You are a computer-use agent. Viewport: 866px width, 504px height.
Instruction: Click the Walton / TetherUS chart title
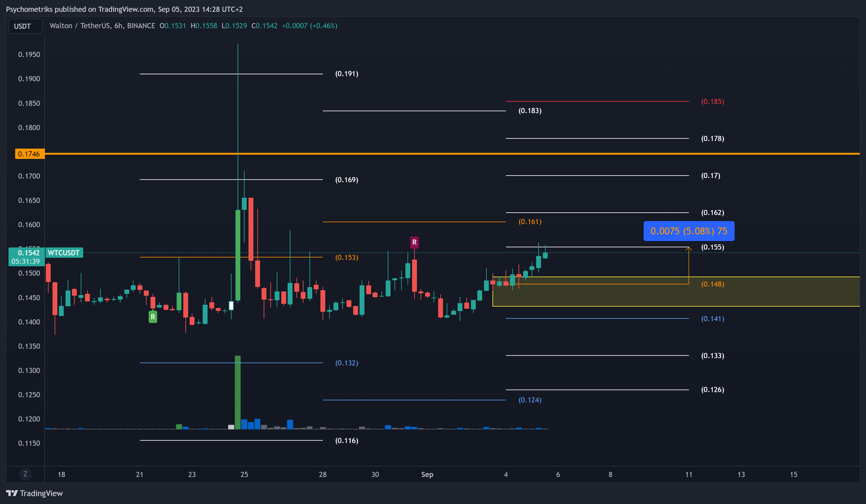click(x=102, y=26)
